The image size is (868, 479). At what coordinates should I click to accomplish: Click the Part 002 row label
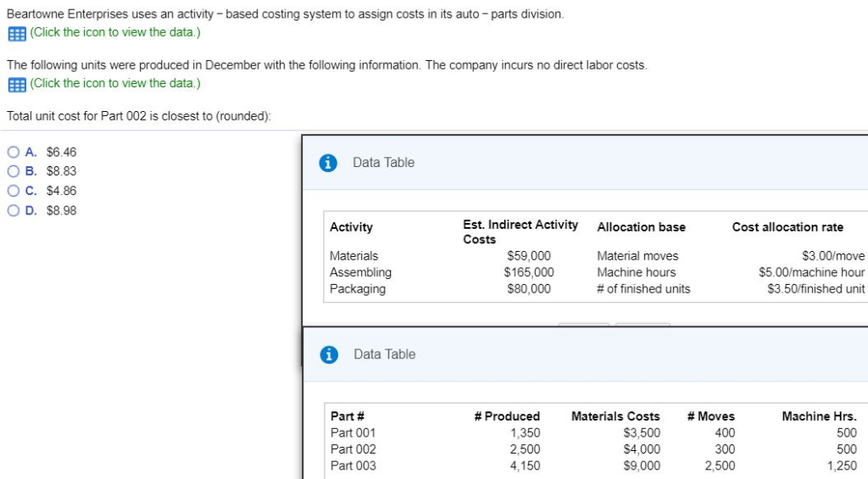click(x=353, y=449)
